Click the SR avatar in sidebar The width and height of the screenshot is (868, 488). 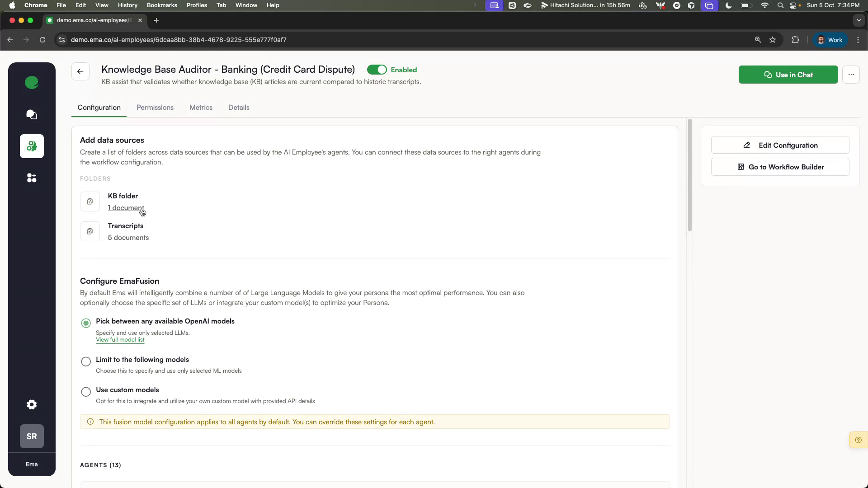[x=32, y=436]
